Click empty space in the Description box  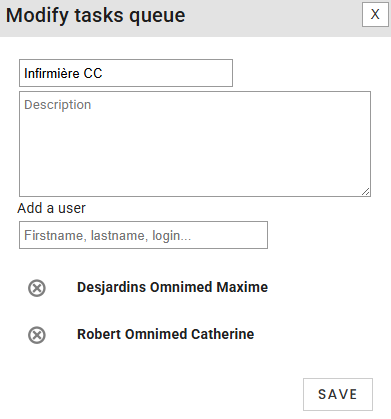click(x=195, y=153)
